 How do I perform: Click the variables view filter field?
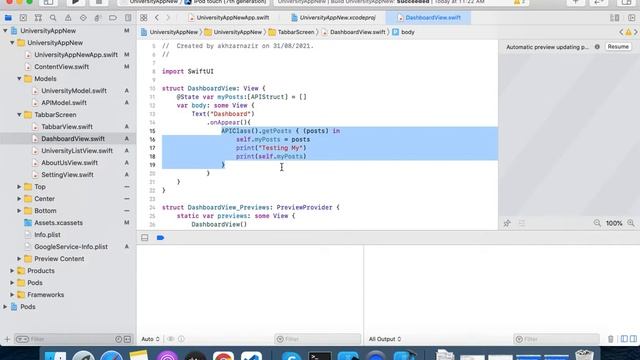[318, 339]
